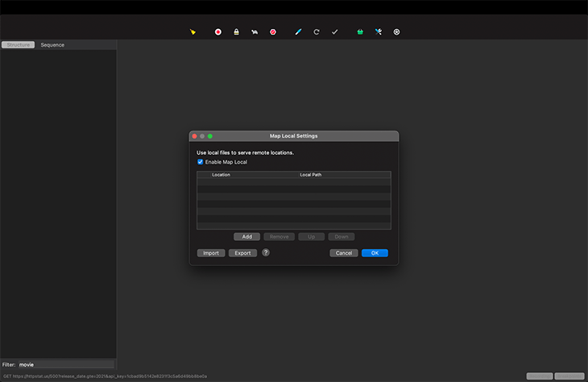Toggle the red Record button in toolbar
This screenshot has width=588, height=382.
point(217,32)
